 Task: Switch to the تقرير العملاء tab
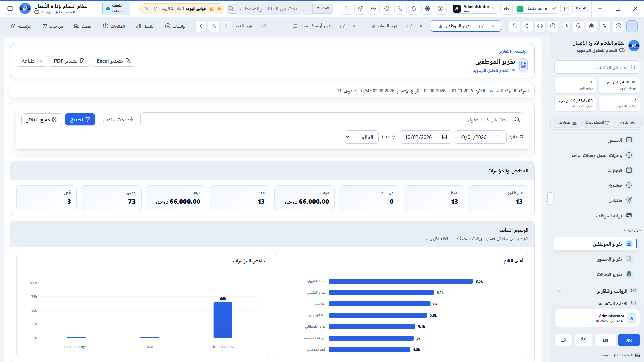pyautogui.click(x=388, y=26)
